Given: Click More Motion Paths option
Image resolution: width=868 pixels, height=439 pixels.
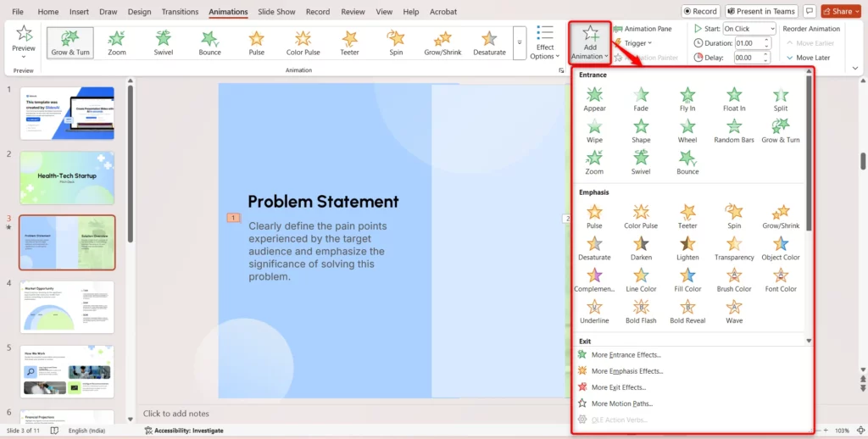Looking at the screenshot, I should coord(621,403).
